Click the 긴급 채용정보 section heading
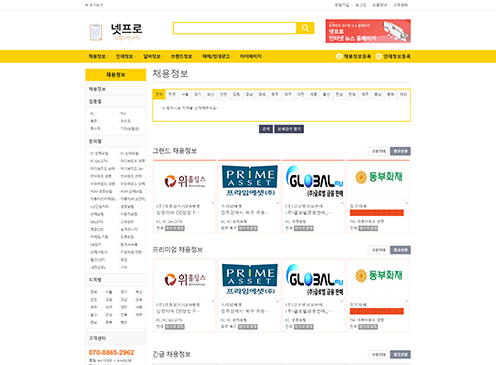 [x=171, y=354]
